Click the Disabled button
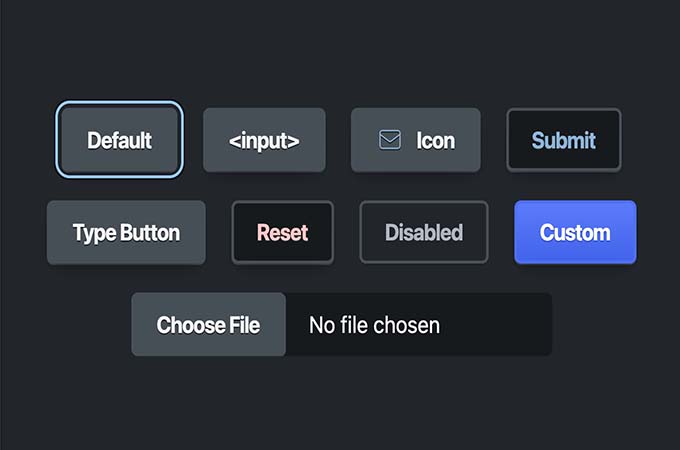The image size is (680, 450). (x=424, y=233)
